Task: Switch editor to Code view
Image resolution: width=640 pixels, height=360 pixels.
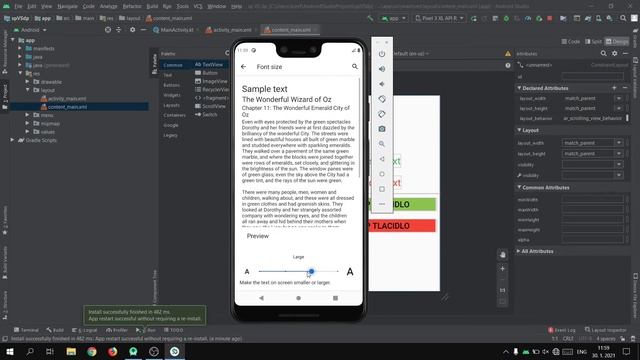Action: [x=571, y=41]
